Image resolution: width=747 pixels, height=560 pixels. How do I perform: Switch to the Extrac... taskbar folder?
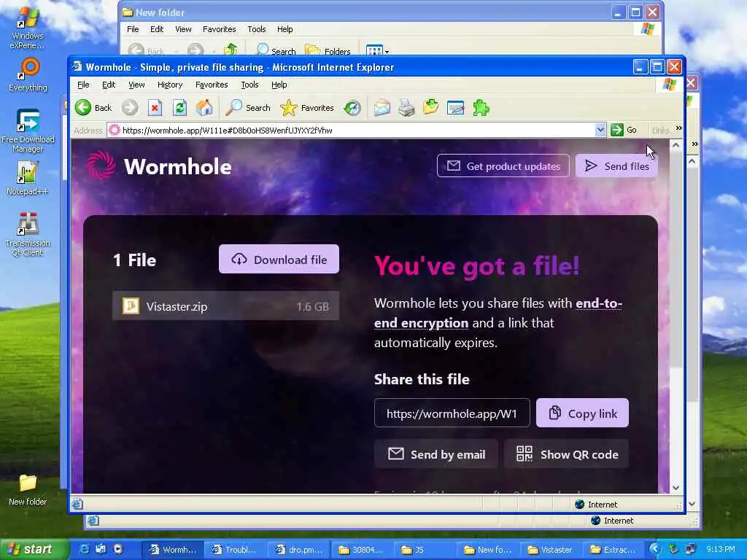[x=614, y=550]
